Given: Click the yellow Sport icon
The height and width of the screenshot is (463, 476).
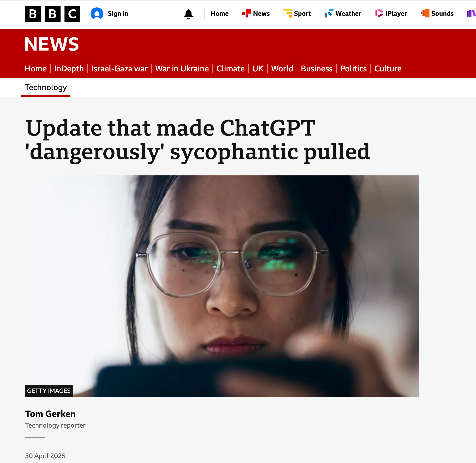Looking at the screenshot, I should point(287,13).
